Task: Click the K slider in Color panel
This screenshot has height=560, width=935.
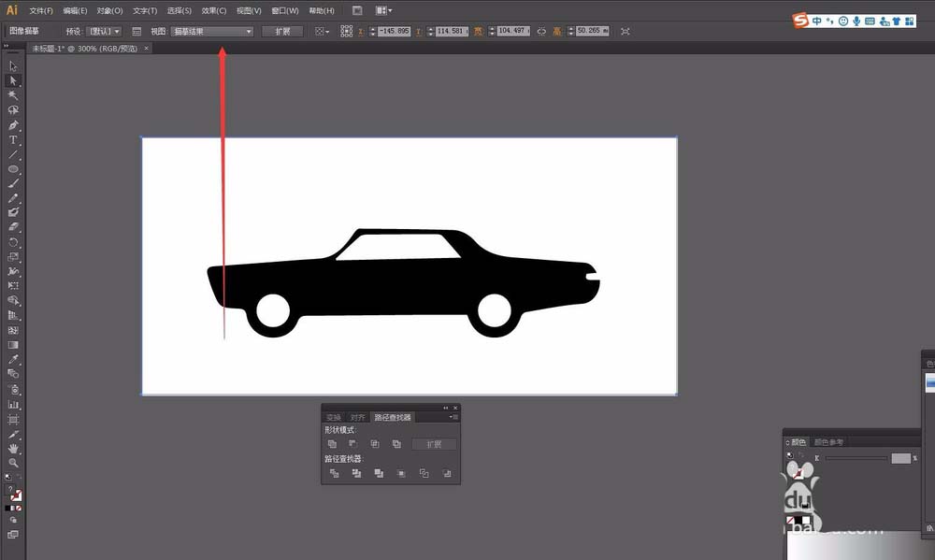Action: (856, 458)
